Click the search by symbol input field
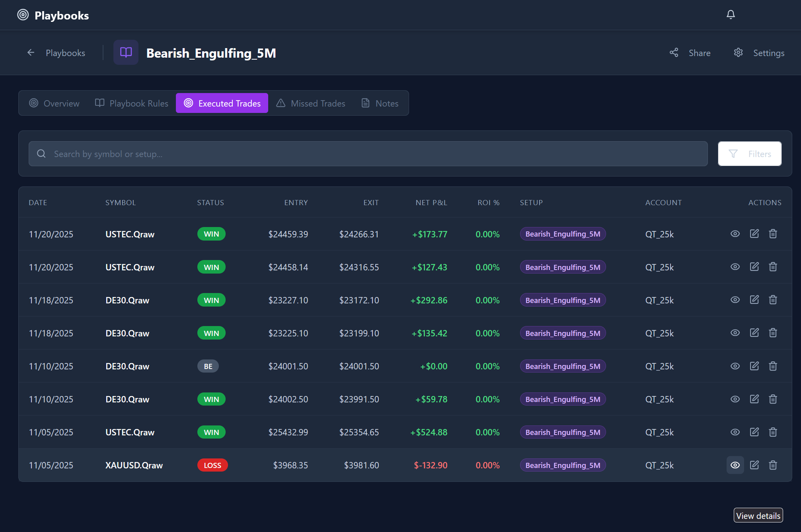The height and width of the screenshot is (532, 801). point(368,154)
